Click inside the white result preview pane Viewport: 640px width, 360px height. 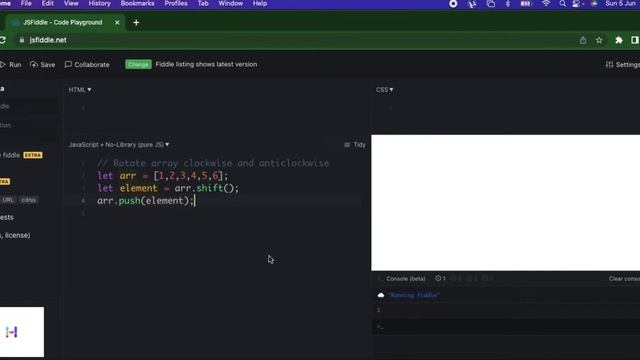[505, 202]
